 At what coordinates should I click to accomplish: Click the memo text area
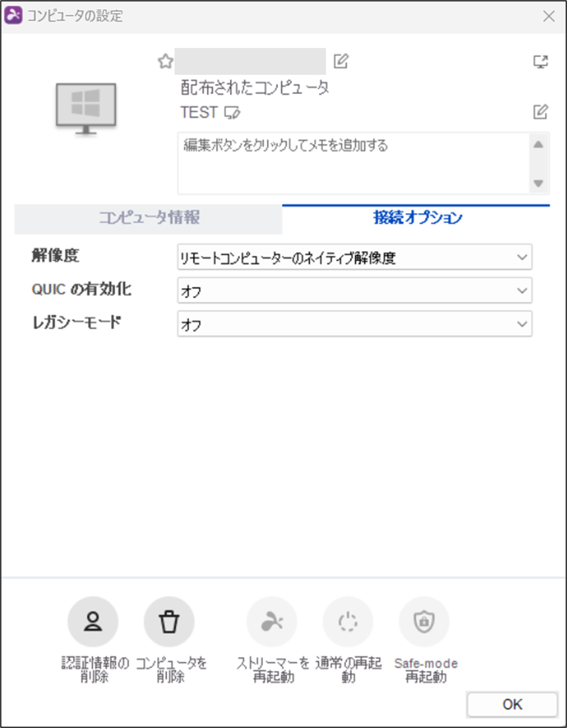click(x=353, y=163)
